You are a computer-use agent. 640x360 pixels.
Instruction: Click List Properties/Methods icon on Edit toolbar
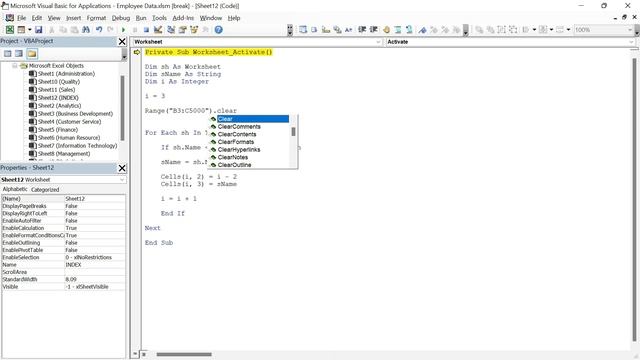point(302,29)
